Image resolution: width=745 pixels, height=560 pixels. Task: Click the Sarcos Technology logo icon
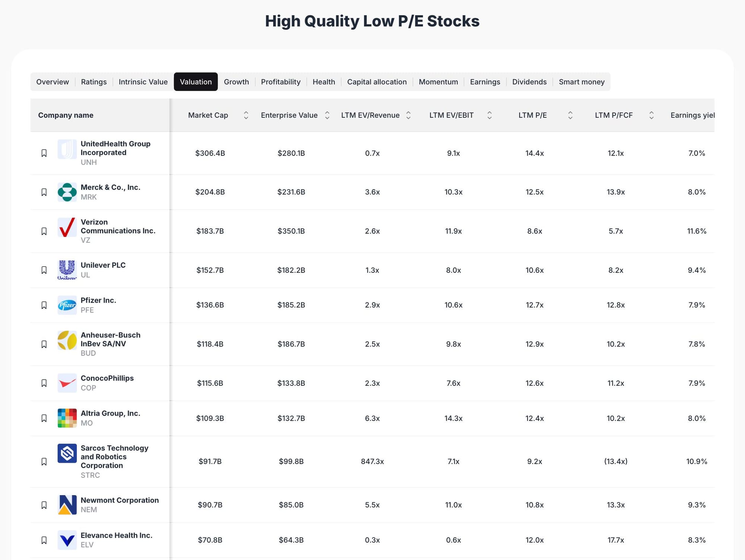point(67,453)
